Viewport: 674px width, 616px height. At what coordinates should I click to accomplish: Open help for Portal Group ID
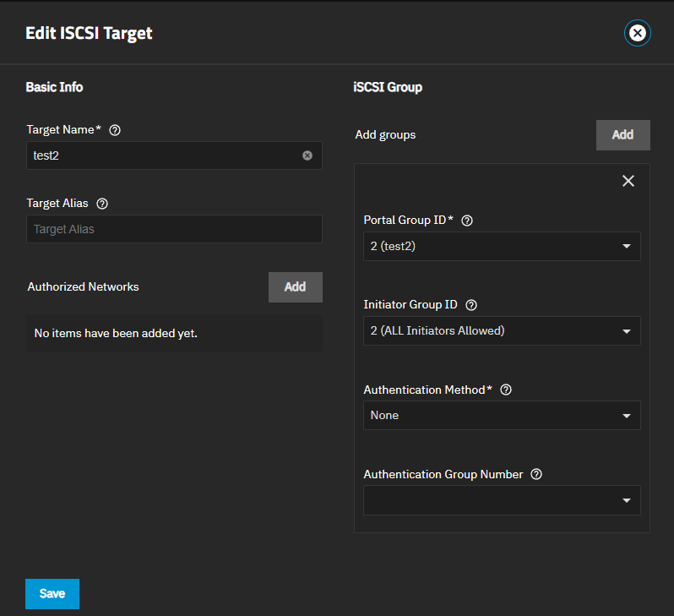tap(467, 221)
